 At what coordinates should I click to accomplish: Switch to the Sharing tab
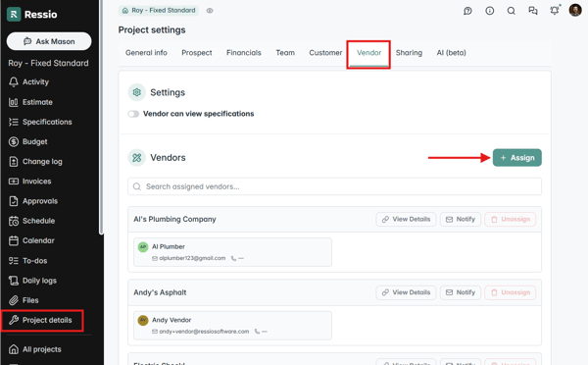[409, 53]
